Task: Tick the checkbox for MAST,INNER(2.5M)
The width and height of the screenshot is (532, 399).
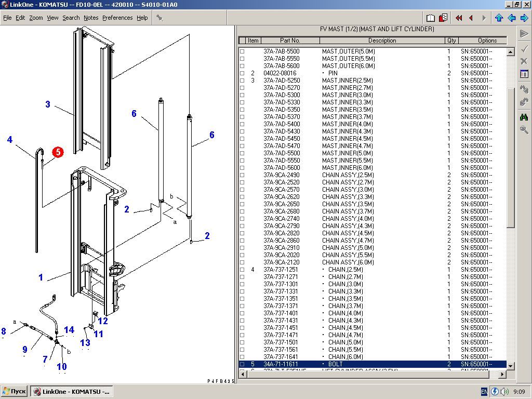Action: pyautogui.click(x=242, y=81)
